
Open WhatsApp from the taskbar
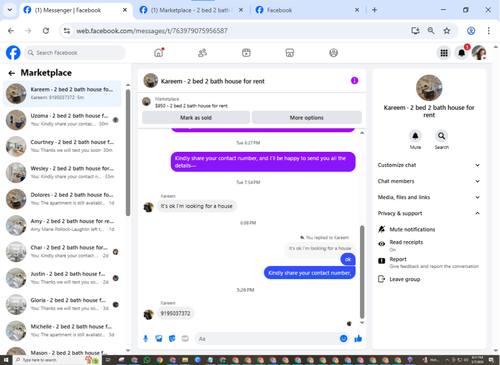coord(147,360)
